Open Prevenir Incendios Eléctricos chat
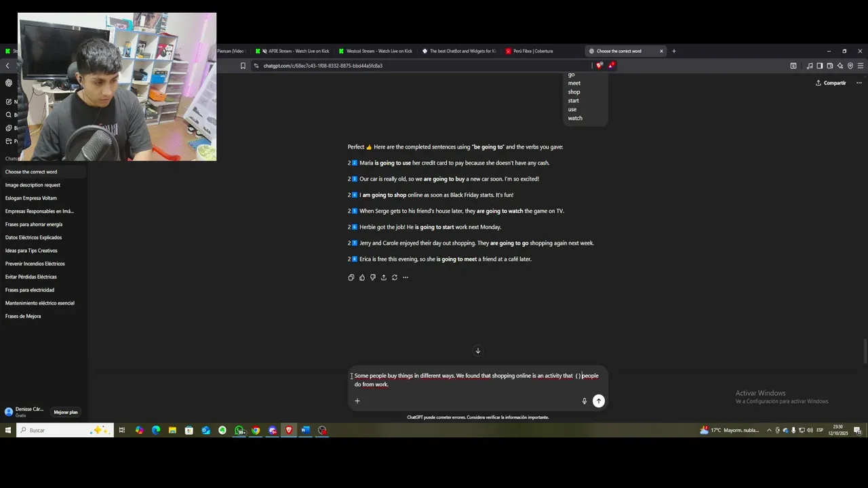868x488 pixels. (43, 264)
